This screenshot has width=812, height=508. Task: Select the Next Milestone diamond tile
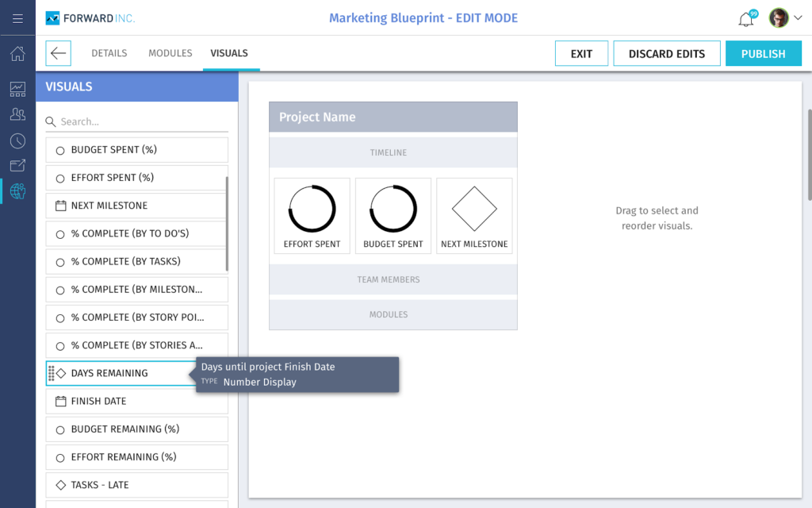(x=474, y=215)
